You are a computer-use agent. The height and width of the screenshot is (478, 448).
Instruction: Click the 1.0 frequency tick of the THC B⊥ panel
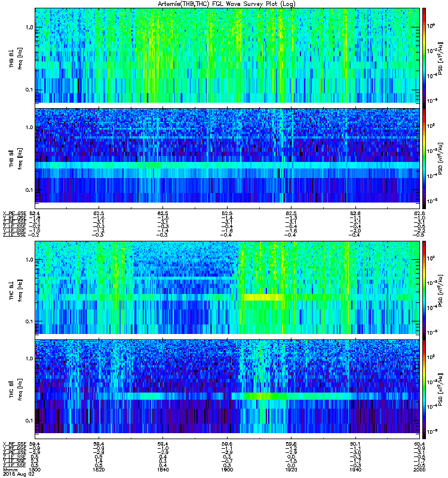tap(29, 260)
